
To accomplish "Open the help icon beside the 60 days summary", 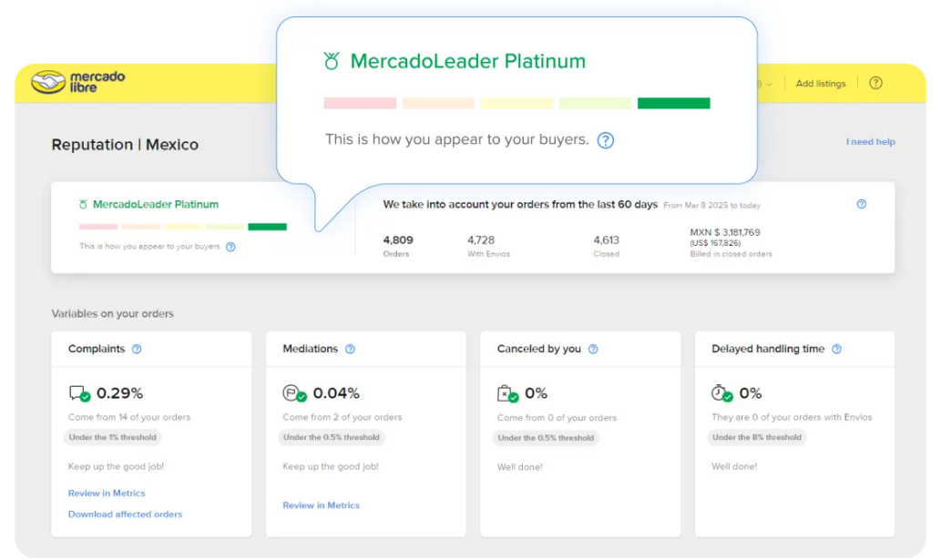I will point(861,205).
